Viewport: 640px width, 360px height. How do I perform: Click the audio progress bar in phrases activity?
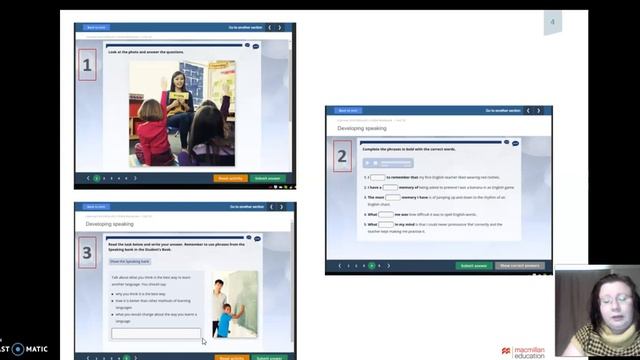396,163
